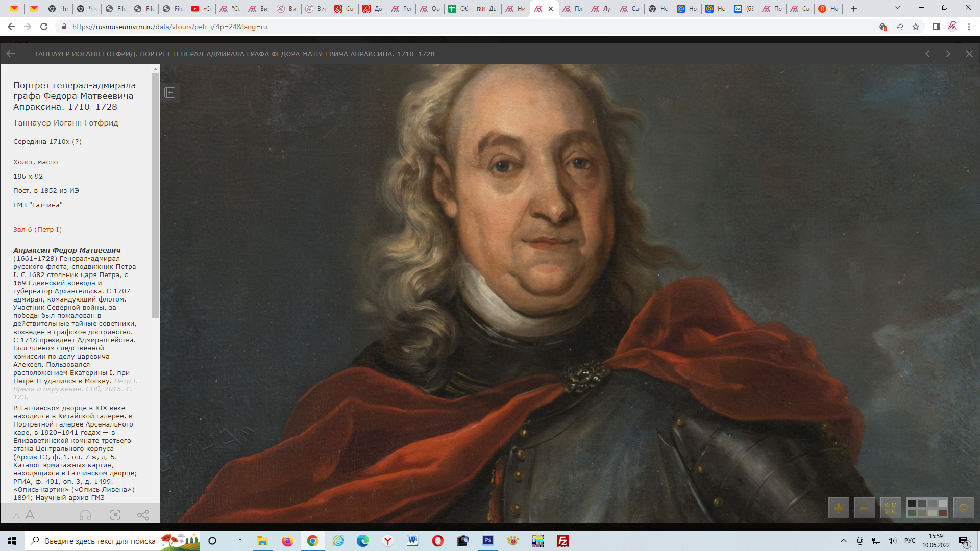Go to next artwork with right chevron

click(x=948, y=54)
